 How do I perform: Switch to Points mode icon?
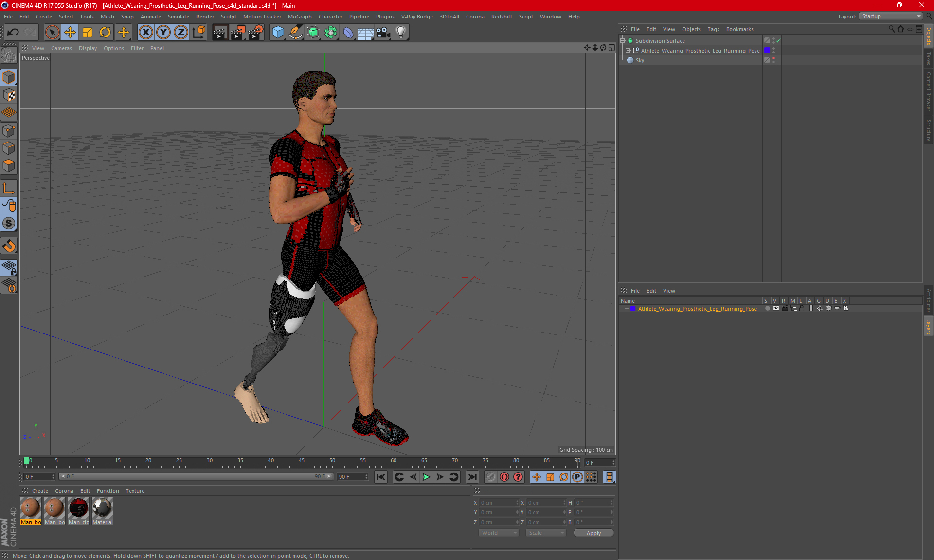[x=9, y=131]
